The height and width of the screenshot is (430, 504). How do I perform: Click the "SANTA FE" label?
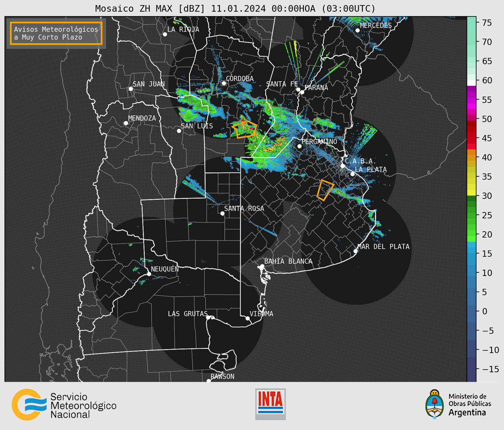pos(282,84)
